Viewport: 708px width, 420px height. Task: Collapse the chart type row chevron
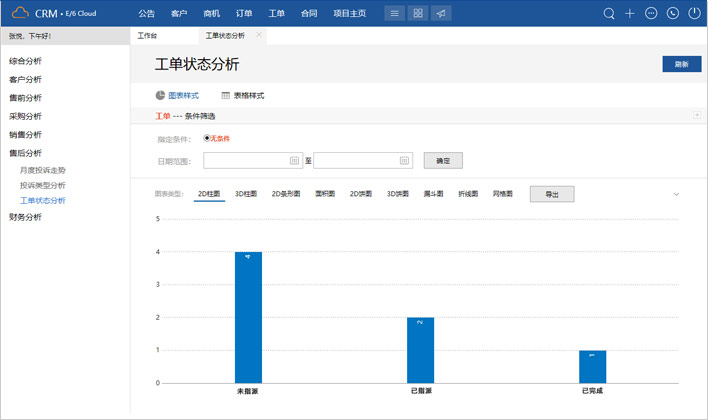coord(676,194)
